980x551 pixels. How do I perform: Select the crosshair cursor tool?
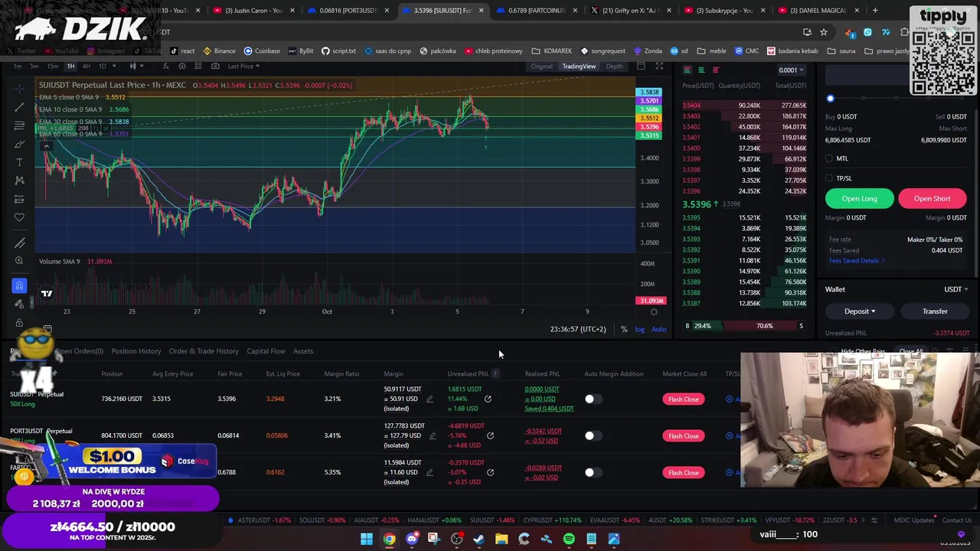coord(19,88)
